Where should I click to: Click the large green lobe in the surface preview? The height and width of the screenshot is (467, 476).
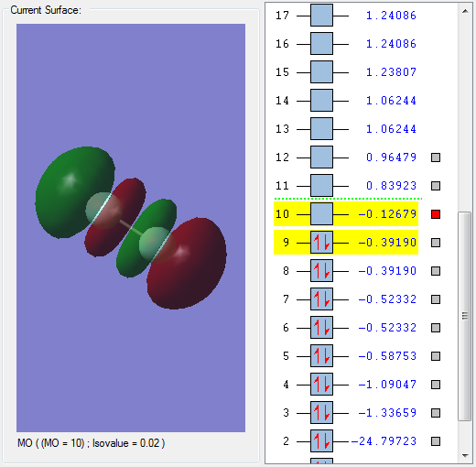[x=75, y=192]
